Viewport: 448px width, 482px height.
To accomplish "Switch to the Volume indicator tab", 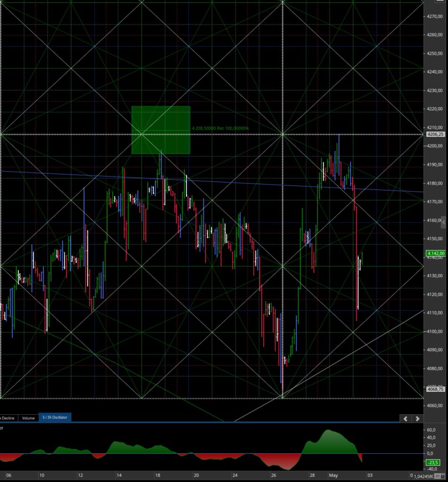I will [x=28, y=418].
